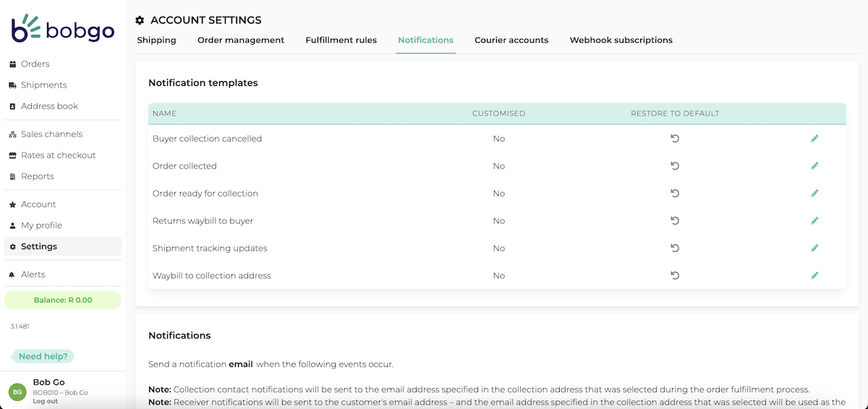Edit the Shipment tracking updates template
Image resolution: width=868 pixels, height=409 pixels.
[x=814, y=248]
